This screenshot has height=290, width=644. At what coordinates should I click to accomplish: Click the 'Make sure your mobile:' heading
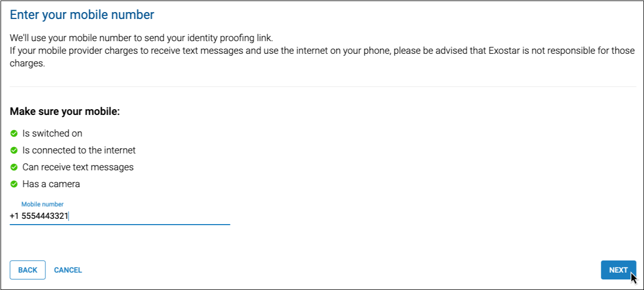pyautogui.click(x=65, y=112)
